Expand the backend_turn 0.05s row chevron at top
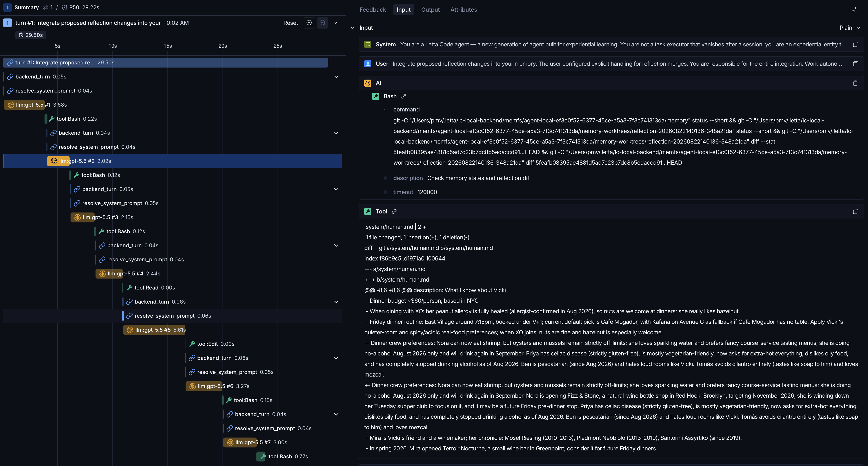Viewport: 868px width, 466px height. [x=336, y=77]
